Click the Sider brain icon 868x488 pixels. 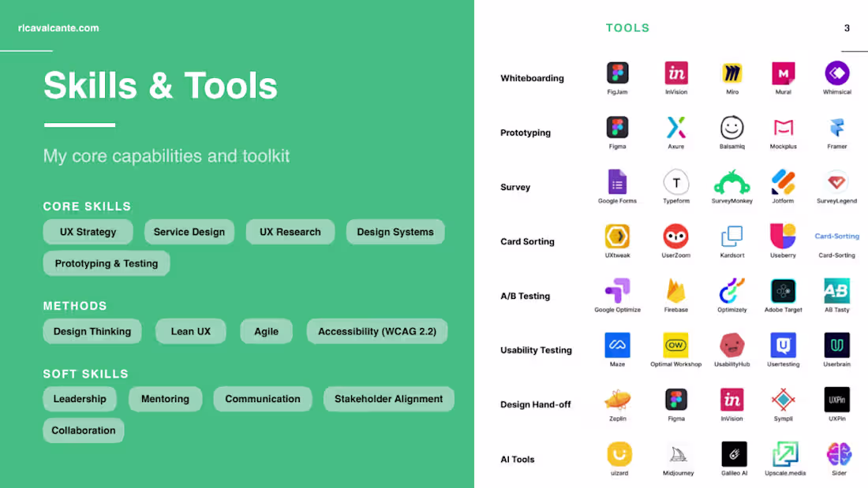[839, 453]
